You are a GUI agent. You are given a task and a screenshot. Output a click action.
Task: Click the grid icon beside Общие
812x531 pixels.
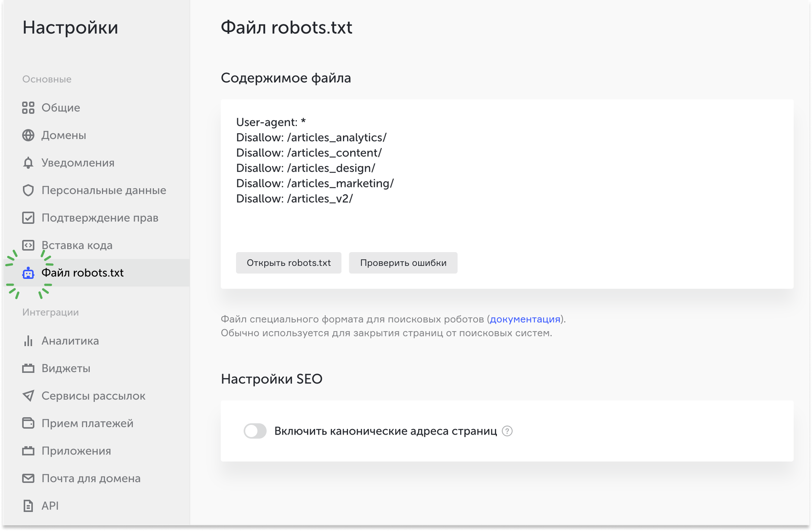28,108
